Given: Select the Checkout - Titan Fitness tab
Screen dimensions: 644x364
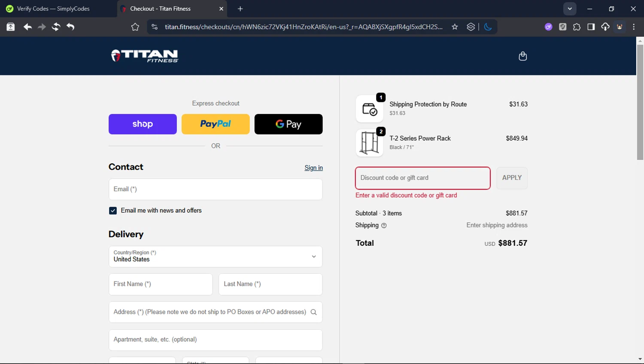Looking at the screenshot, I should (172, 9).
